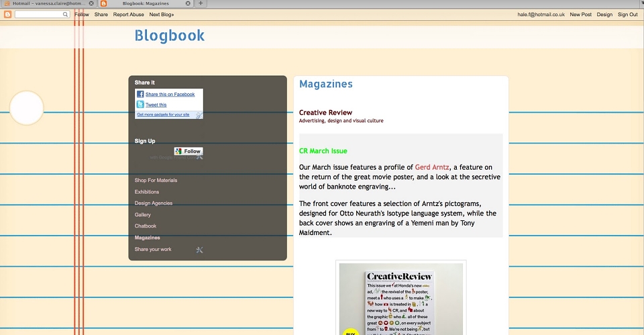Open the Exhibitions page
Image resolution: width=644 pixels, height=335 pixels.
(x=147, y=191)
